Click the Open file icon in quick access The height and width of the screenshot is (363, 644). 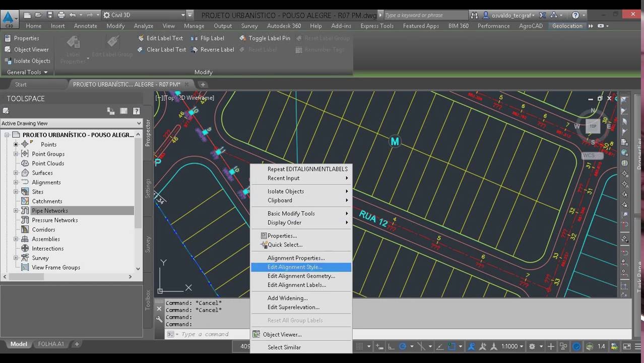pyautogui.click(x=38, y=15)
